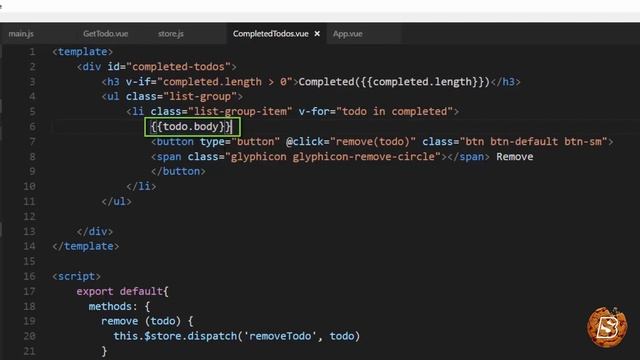
Task: Switch to the store.js tab
Action: click(x=171, y=34)
